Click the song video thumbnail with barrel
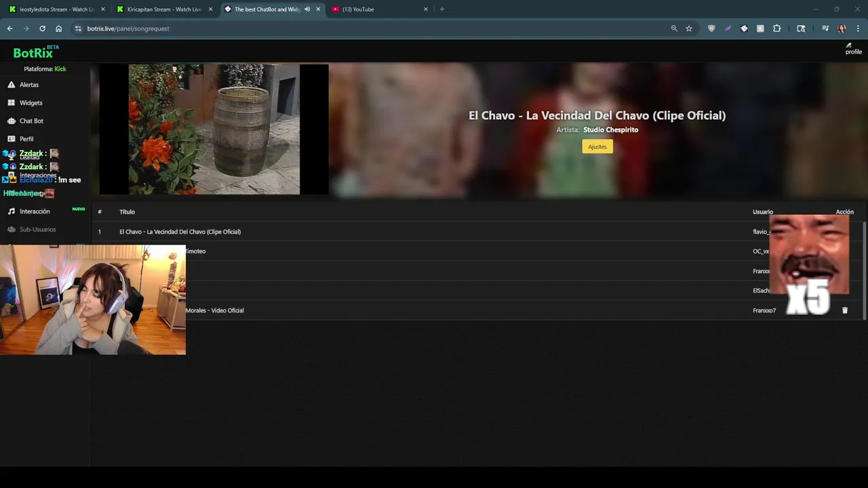 (214, 129)
